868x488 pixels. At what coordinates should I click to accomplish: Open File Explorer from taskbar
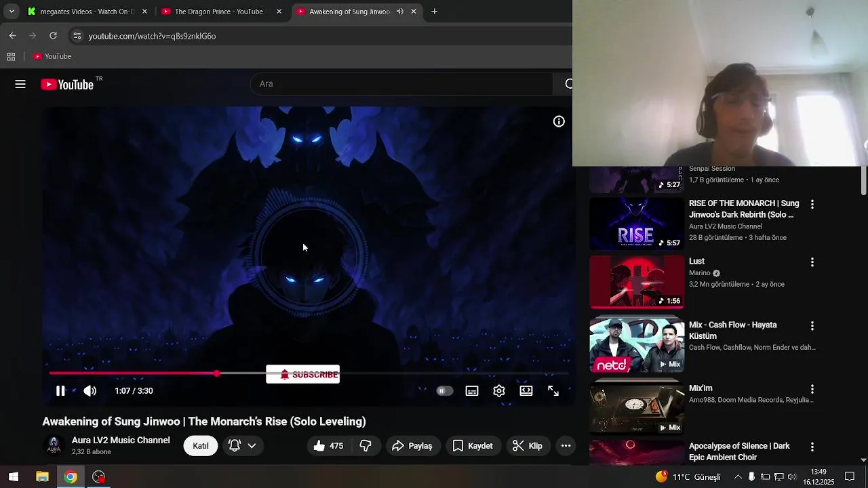(42, 476)
